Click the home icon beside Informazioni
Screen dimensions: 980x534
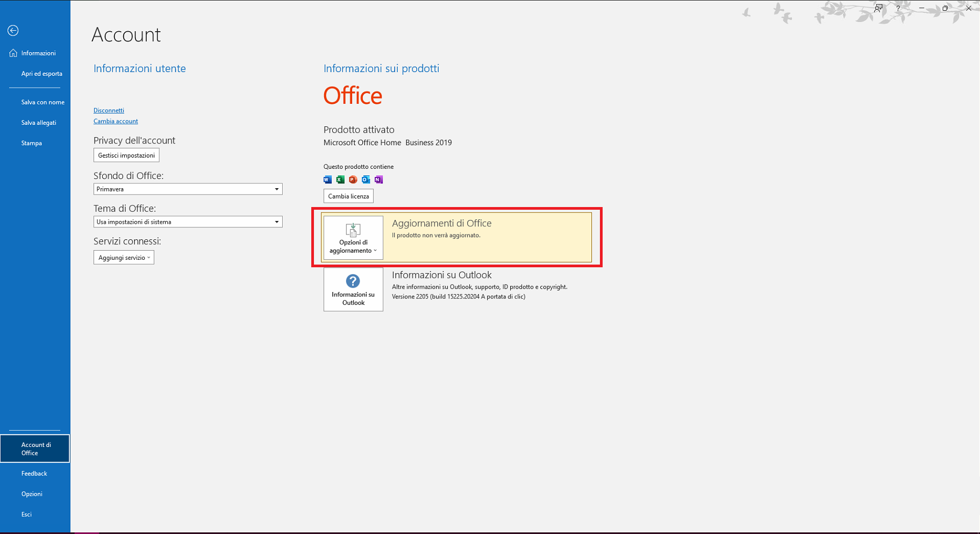13,53
